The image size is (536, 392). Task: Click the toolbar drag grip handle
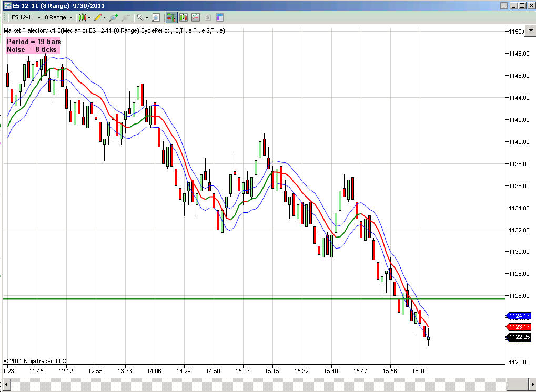coord(5,17)
